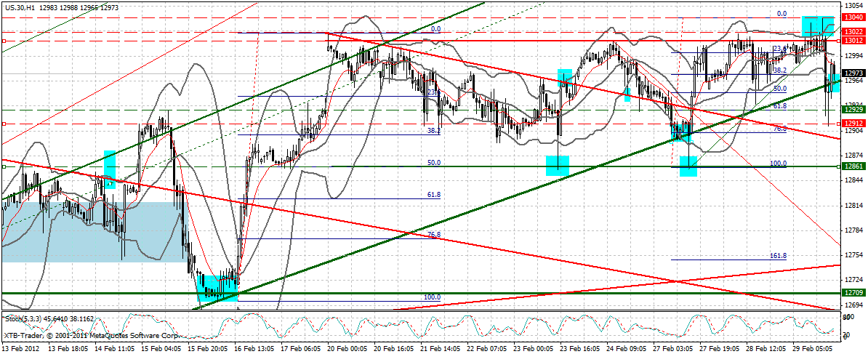The height and width of the screenshot is (354, 868).
Task: Click the US.30,H1 symbol title text
Action: pyautogui.click(x=21, y=8)
